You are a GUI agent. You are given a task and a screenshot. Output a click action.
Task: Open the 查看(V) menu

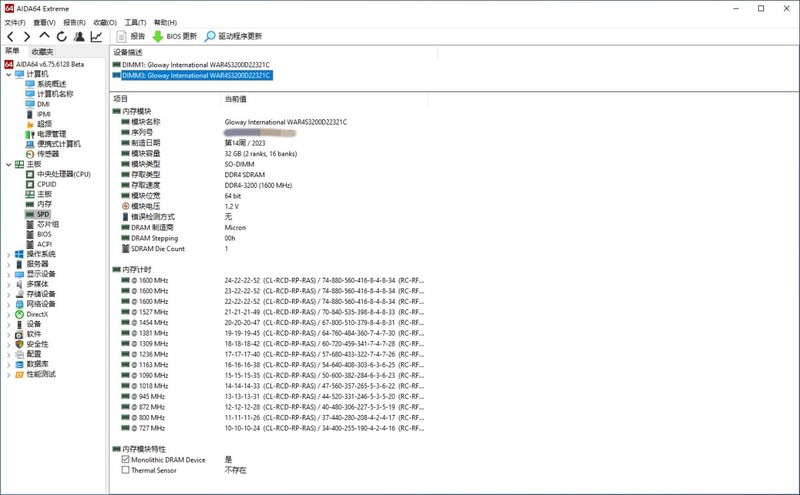[44, 22]
